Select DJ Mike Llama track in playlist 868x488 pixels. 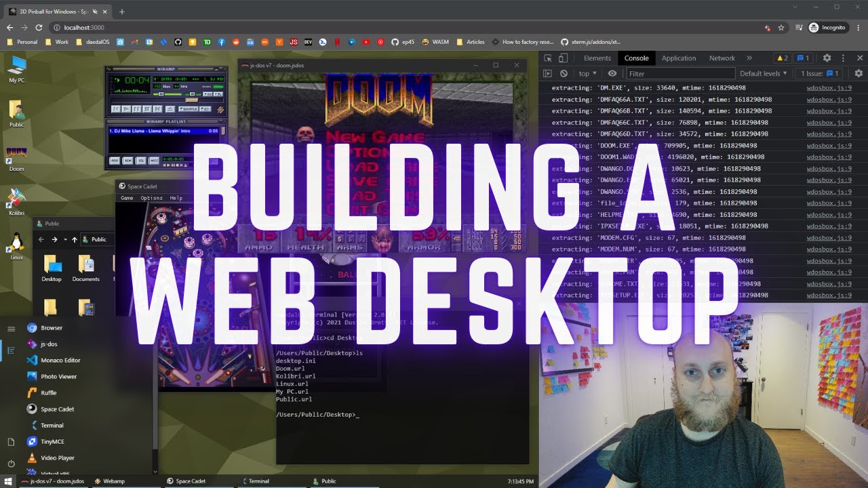(x=164, y=131)
